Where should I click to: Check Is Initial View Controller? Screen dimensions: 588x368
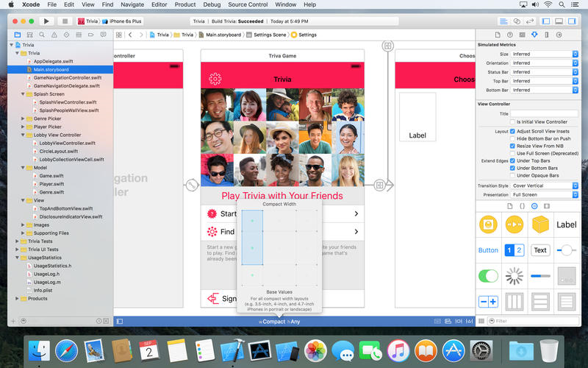pyautogui.click(x=512, y=122)
